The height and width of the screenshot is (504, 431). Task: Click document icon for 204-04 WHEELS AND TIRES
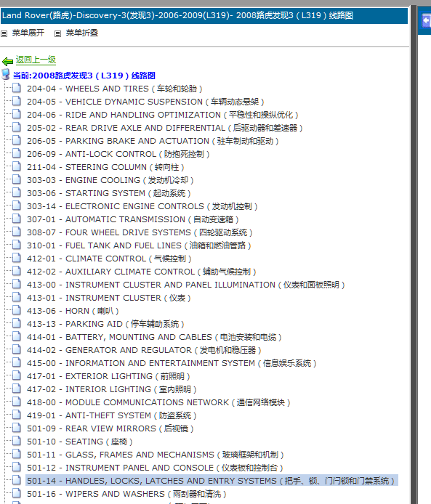pos(17,88)
